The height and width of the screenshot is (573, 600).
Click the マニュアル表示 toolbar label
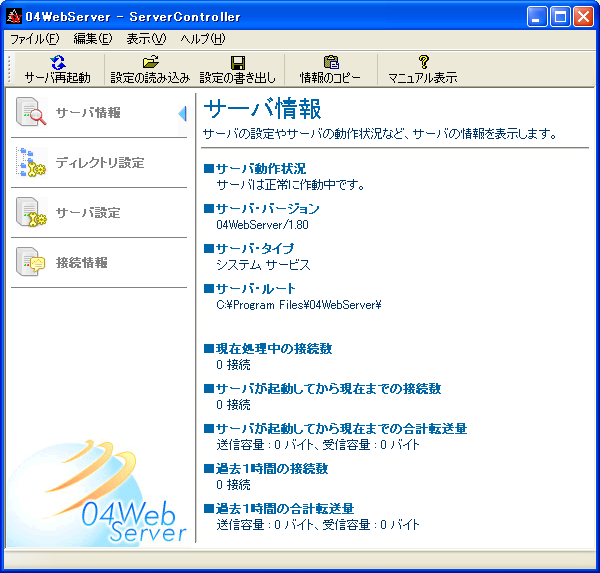(423, 78)
